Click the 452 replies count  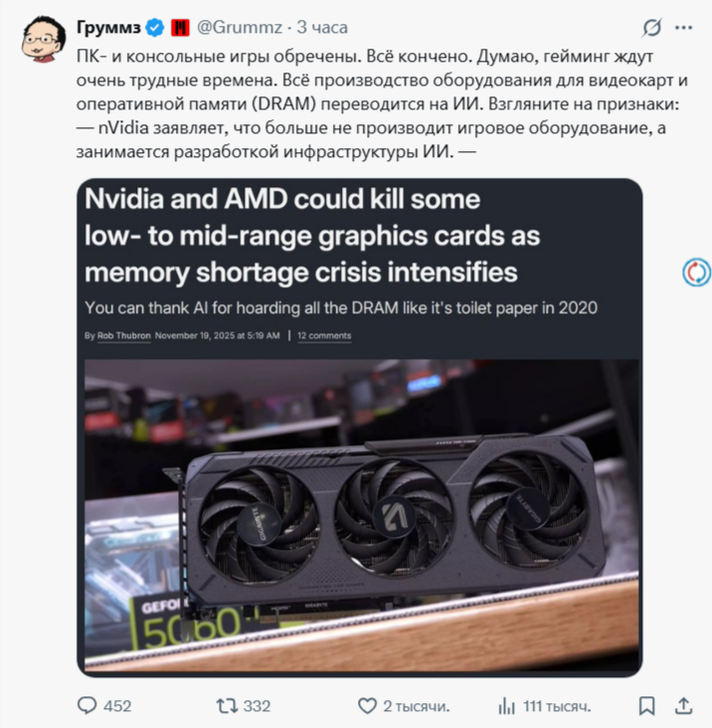pos(117,706)
